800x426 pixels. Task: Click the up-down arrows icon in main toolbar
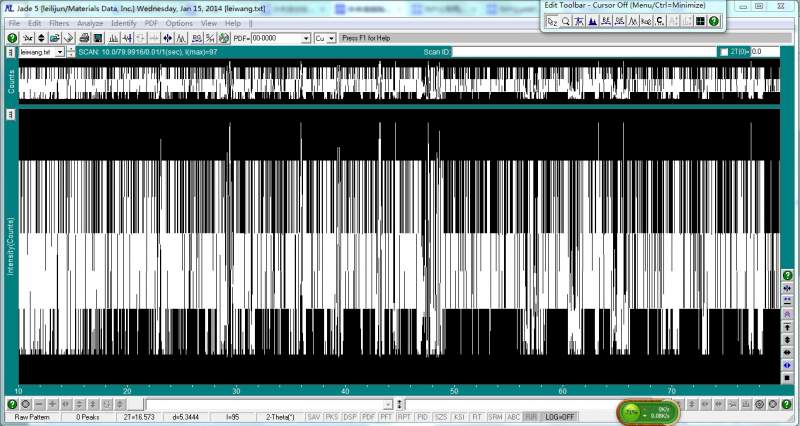pos(41,38)
